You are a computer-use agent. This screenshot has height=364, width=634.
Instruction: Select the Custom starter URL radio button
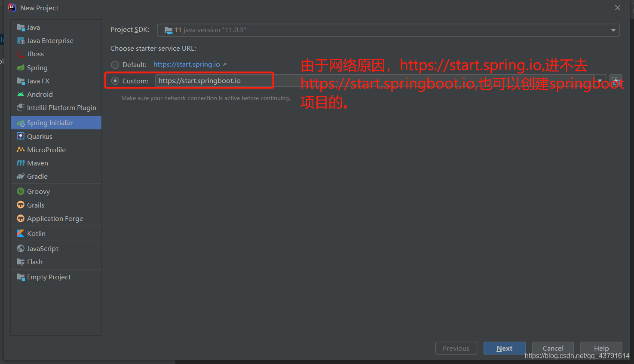(x=115, y=81)
